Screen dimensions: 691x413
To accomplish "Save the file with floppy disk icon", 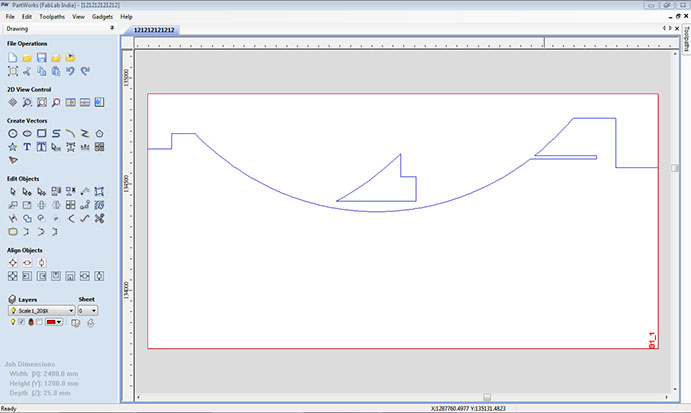I will (41, 57).
